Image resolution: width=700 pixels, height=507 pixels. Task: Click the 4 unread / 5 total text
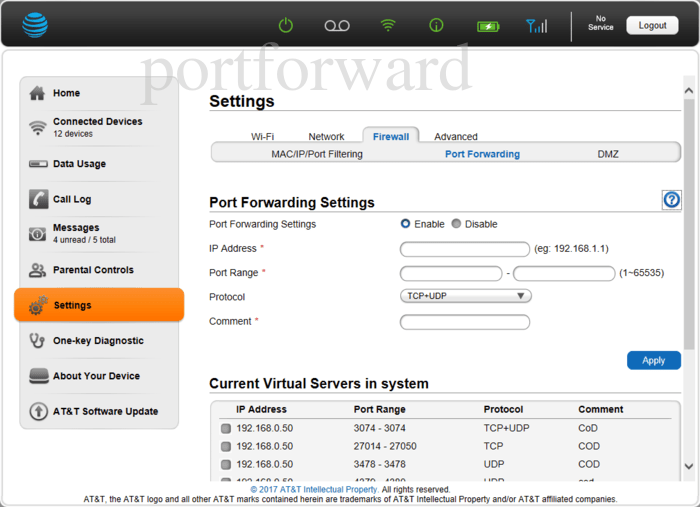84,240
